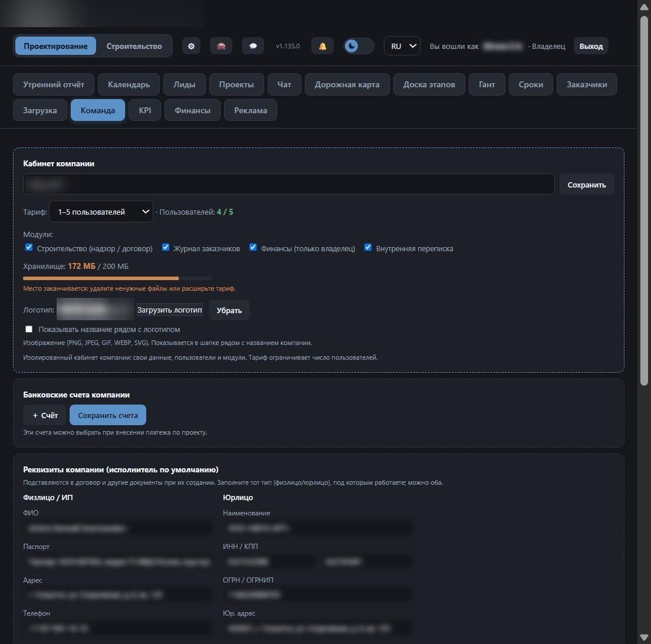This screenshot has height=644, width=651.
Task: Add a bank account with + Счёт
Action: coord(45,415)
